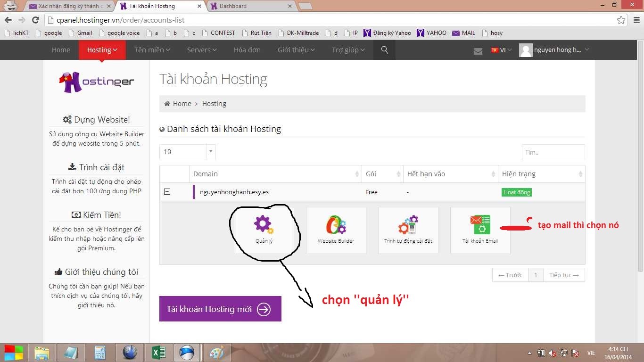Click the volume icon in system tray

pyautogui.click(x=552, y=353)
